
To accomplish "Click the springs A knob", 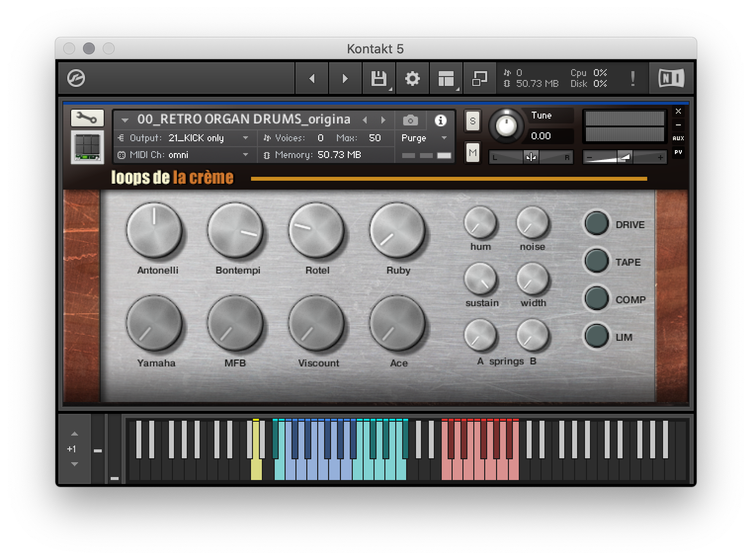I will 480,335.
